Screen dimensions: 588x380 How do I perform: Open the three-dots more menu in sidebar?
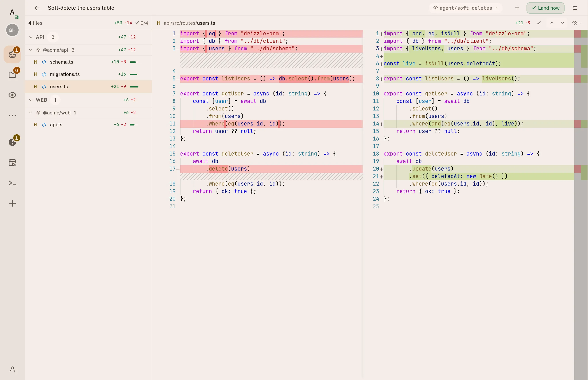point(12,115)
